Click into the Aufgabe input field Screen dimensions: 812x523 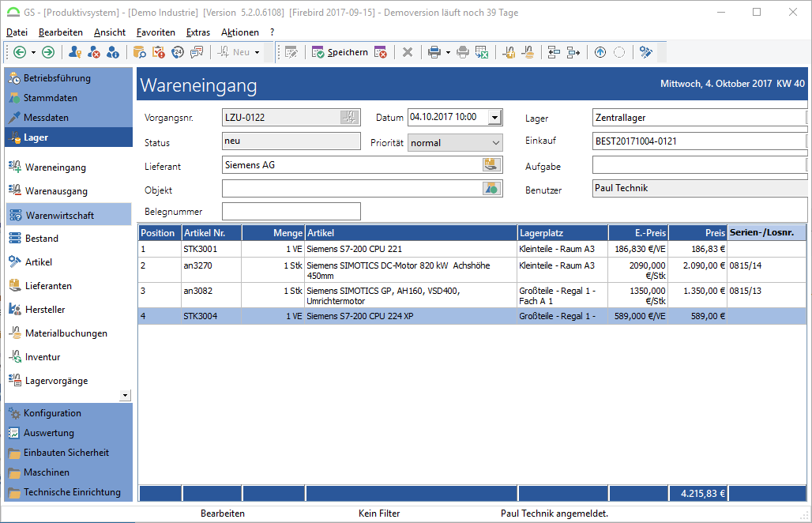pos(699,165)
